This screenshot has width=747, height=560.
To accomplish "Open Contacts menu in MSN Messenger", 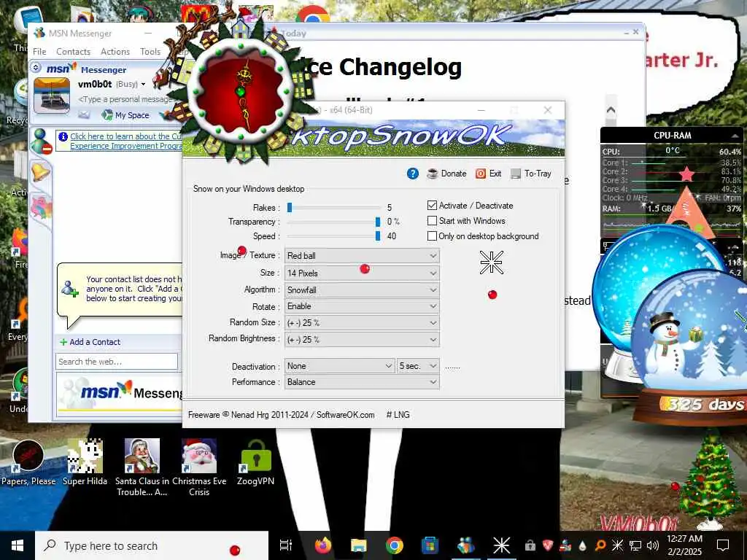I will [74, 52].
